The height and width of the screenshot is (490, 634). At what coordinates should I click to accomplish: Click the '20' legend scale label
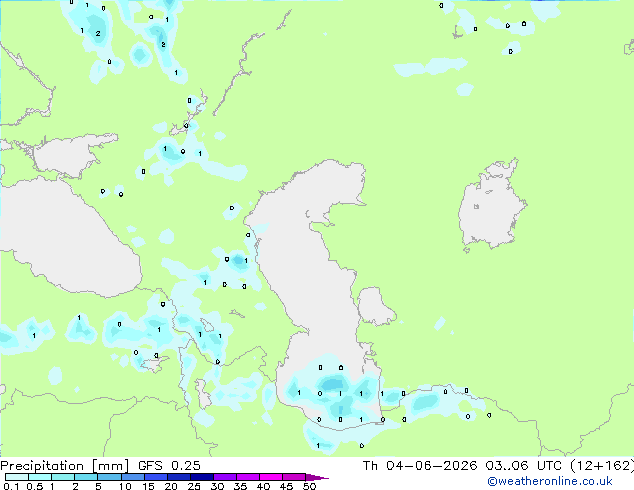click(171, 486)
